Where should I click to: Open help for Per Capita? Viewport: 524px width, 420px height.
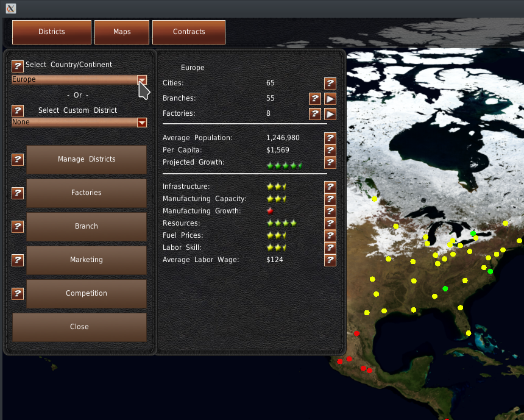coord(330,150)
